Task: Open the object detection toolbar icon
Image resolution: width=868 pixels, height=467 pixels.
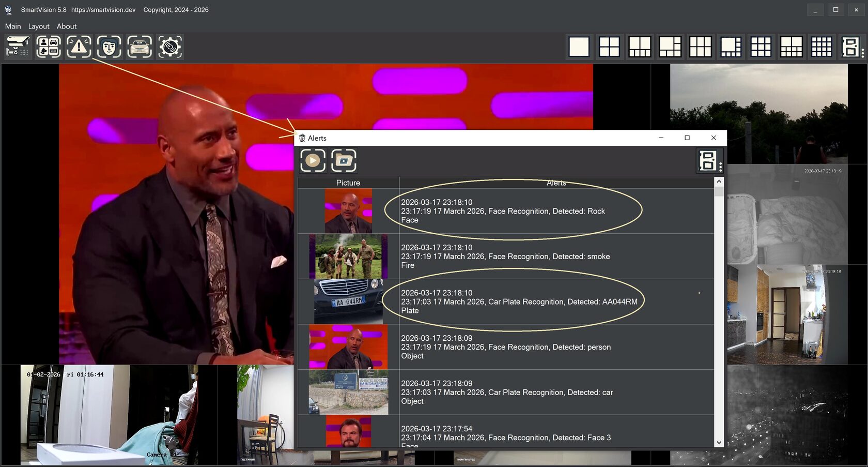Action: 49,47
